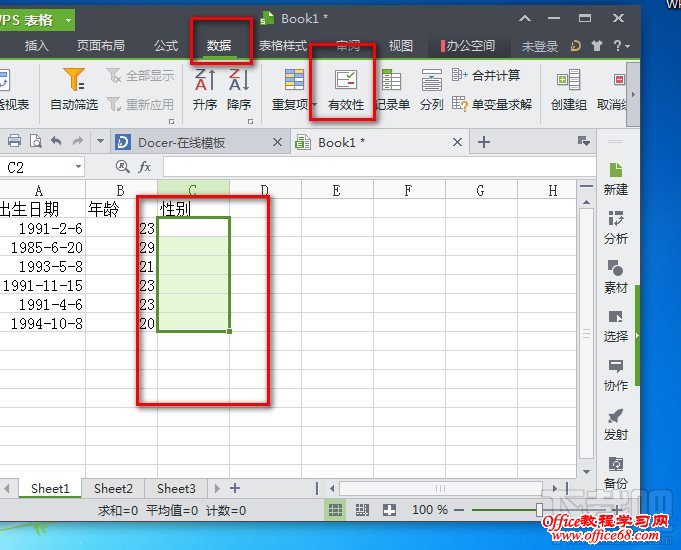Click the skin shirt icon in title bar
Viewport: 681px width, 550px height.
click(597, 46)
